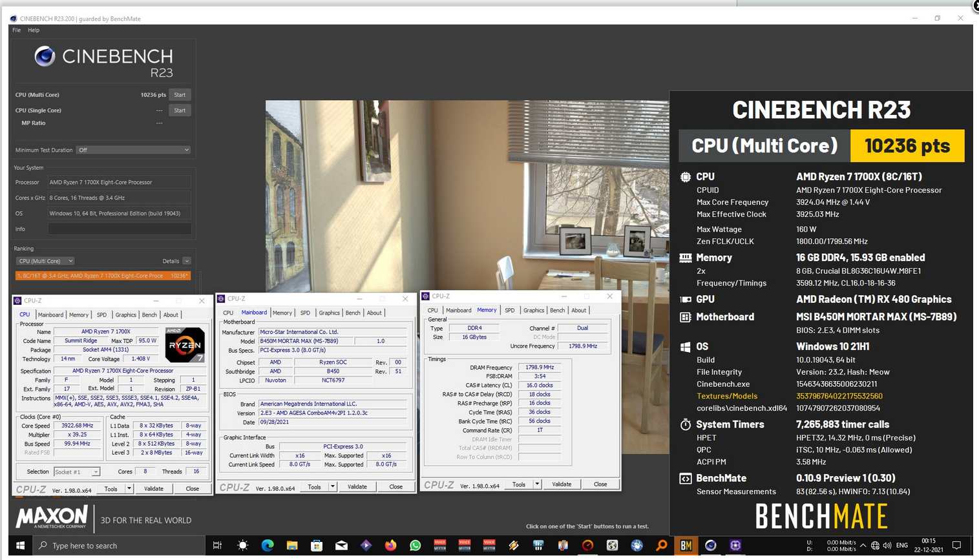Click the Type here to search box
The image size is (979, 560).
point(118,546)
